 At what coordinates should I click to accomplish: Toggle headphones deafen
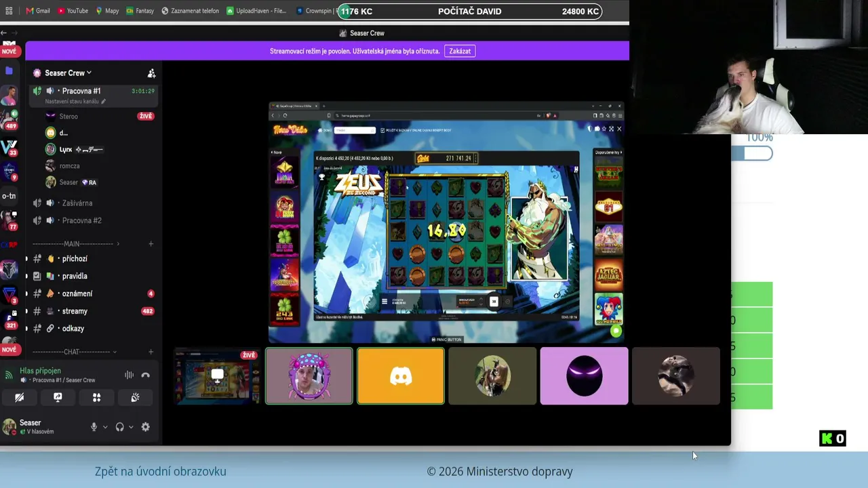point(120,427)
